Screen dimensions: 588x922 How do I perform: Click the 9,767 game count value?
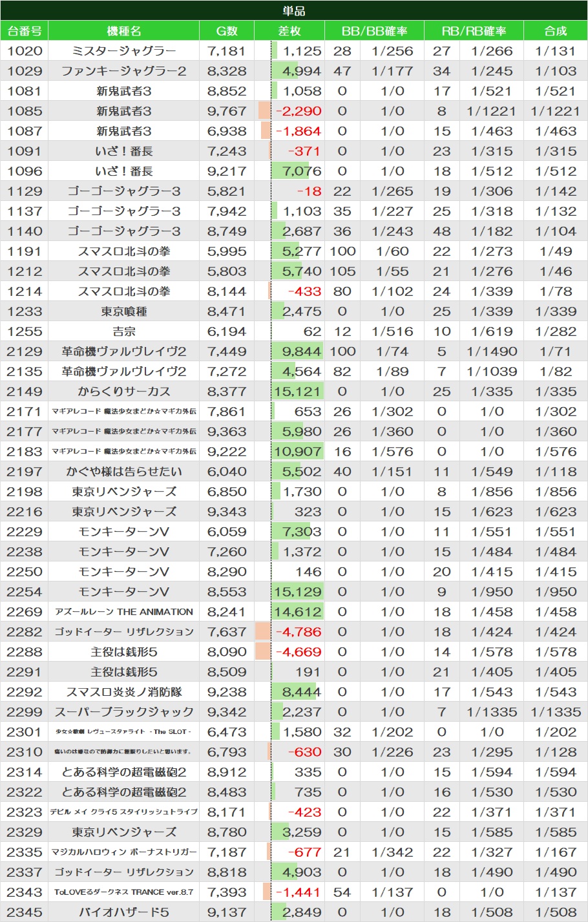pos(227,111)
